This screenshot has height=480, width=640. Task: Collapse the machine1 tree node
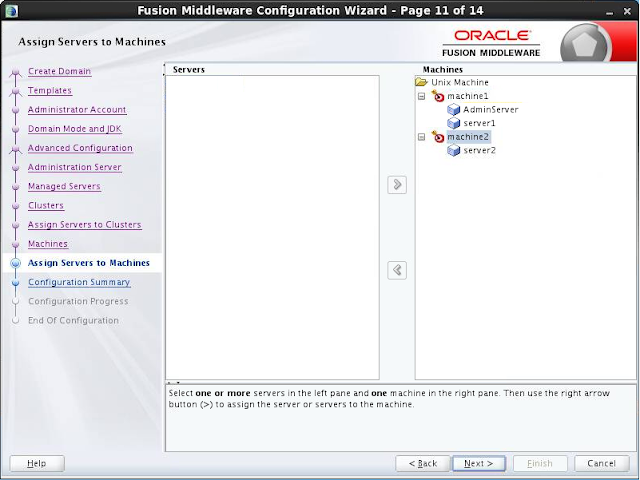pos(422,96)
